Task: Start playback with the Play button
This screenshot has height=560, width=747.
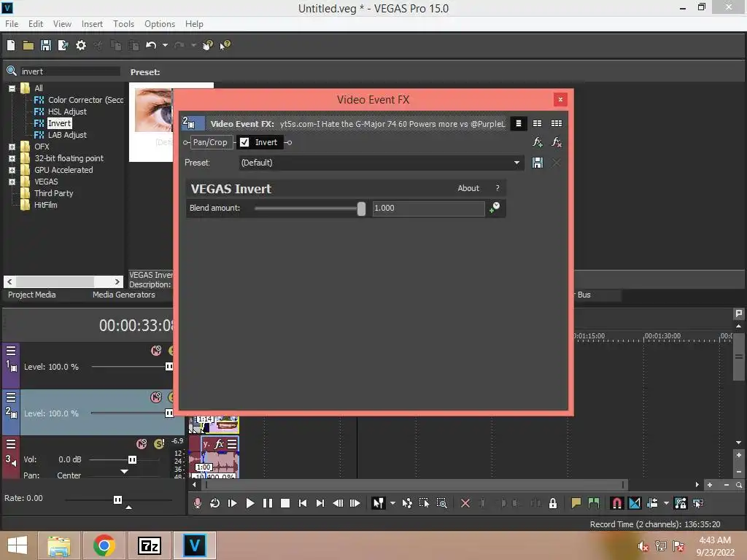Action: (249, 503)
